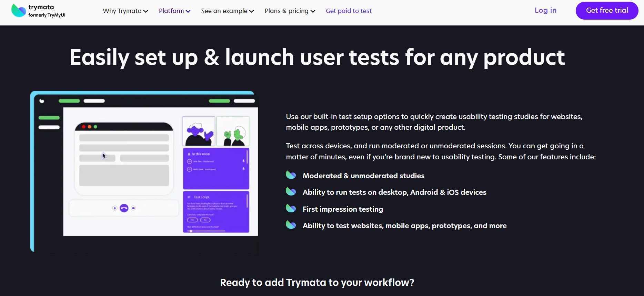Click bullet icon beside desktop, Android & iOS
The height and width of the screenshot is (296, 644).
click(x=291, y=191)
